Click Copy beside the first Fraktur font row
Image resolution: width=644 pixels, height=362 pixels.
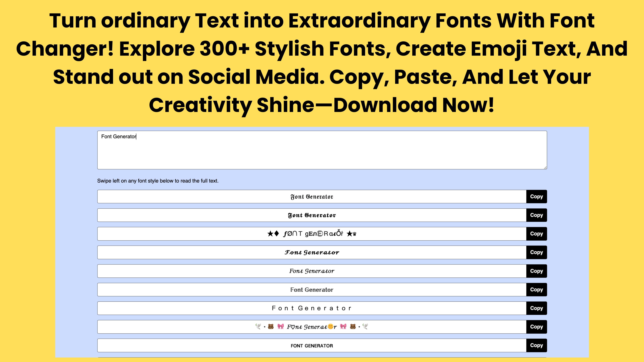coord(536,197)
